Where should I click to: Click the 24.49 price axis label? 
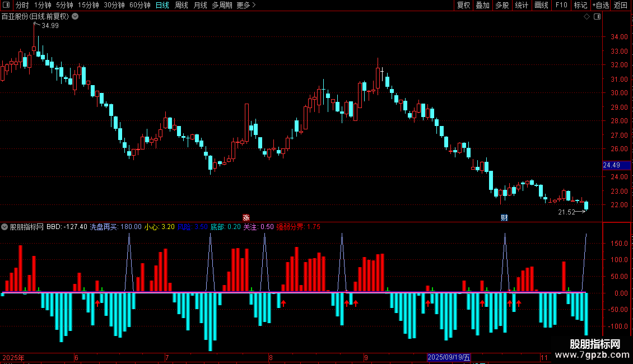pos(616,165)
